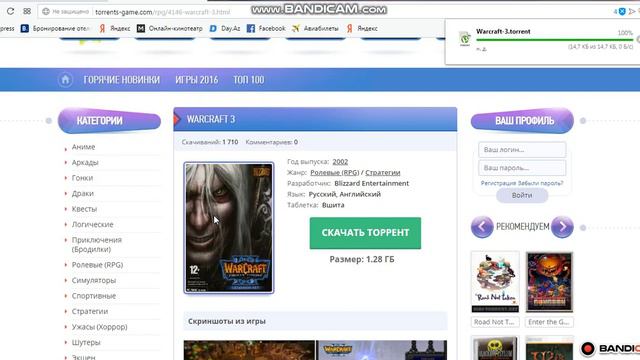This screenshot has width=640, height=360.
Task: Select the Квесты category
Action: [x=84, y=209]
